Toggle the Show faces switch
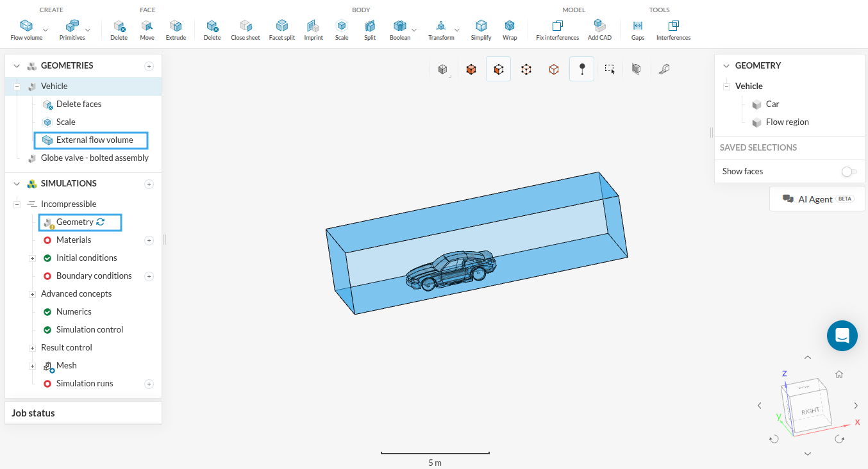 pyautogui.click(x=849, y=172)
